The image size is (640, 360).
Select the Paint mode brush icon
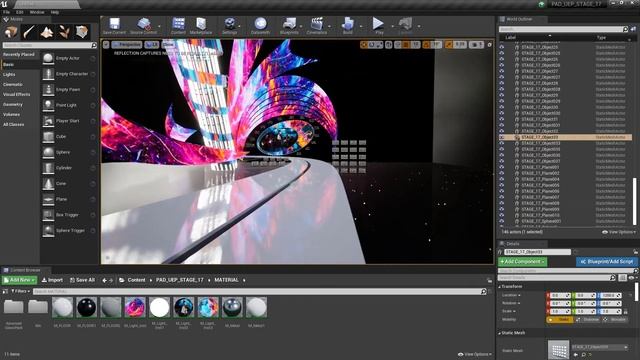coord(29,31)
